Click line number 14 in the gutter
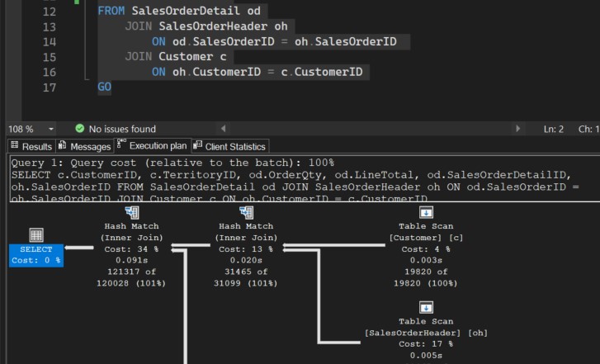The height and width of the screenshot is (364, 600). point(49,42)
